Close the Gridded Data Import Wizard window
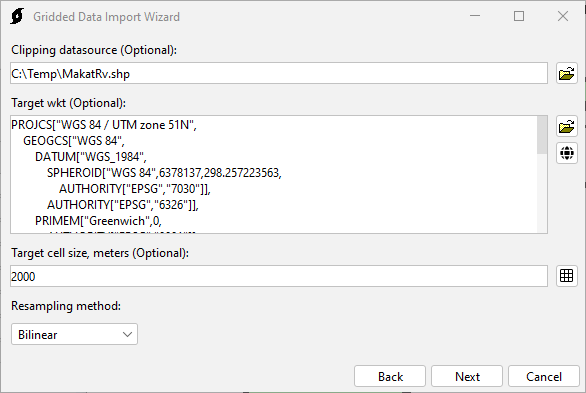Image resolution: width=586 pixels, height=393 pixels. coord(562,16)
